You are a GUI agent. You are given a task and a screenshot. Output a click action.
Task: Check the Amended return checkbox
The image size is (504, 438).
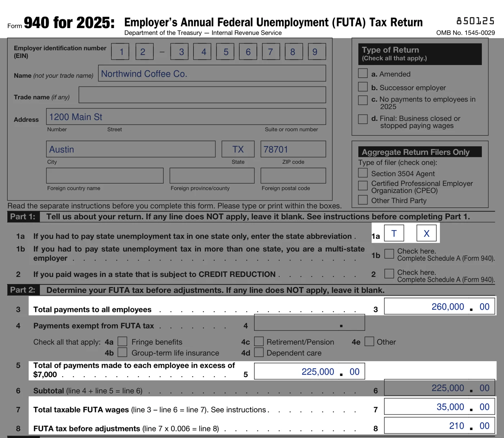point(363,73)
